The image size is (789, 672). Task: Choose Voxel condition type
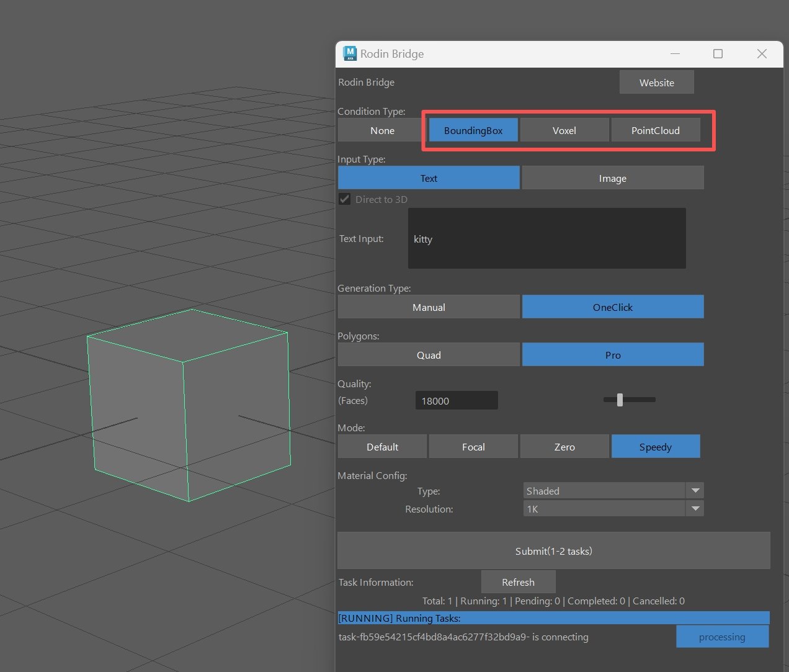pos(564,130)
